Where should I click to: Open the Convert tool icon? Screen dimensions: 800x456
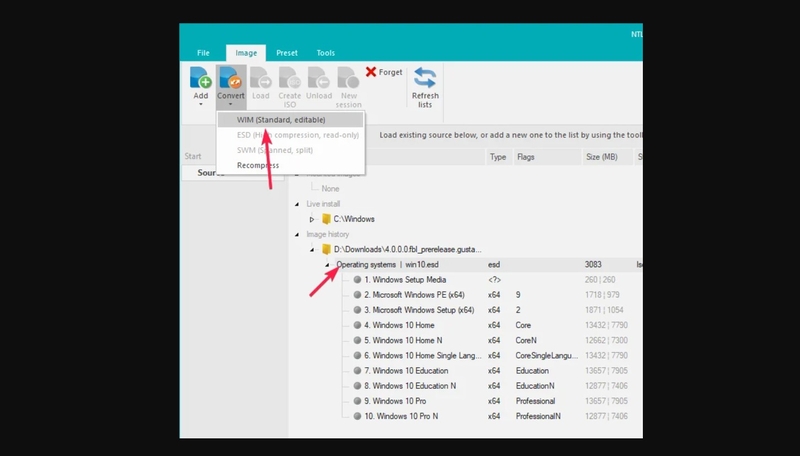[x=230, y=78]
